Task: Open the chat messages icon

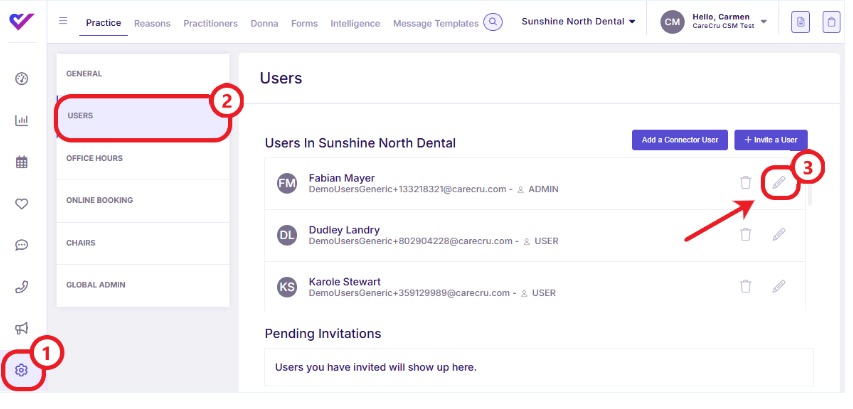Action: coord(21,245)
